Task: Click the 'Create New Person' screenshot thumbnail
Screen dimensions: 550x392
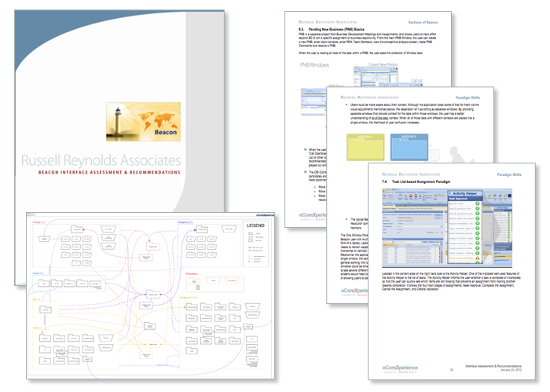Action: (x=376, y=76)
